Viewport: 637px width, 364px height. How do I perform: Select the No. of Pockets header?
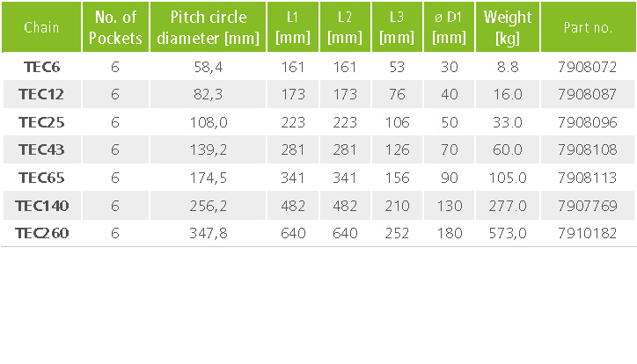[115, 27]
